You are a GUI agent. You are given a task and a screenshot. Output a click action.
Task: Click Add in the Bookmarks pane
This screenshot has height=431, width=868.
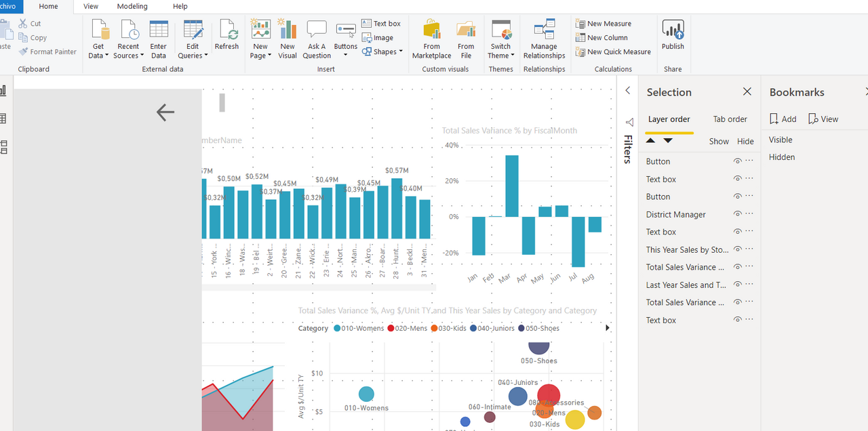(783, 118)
